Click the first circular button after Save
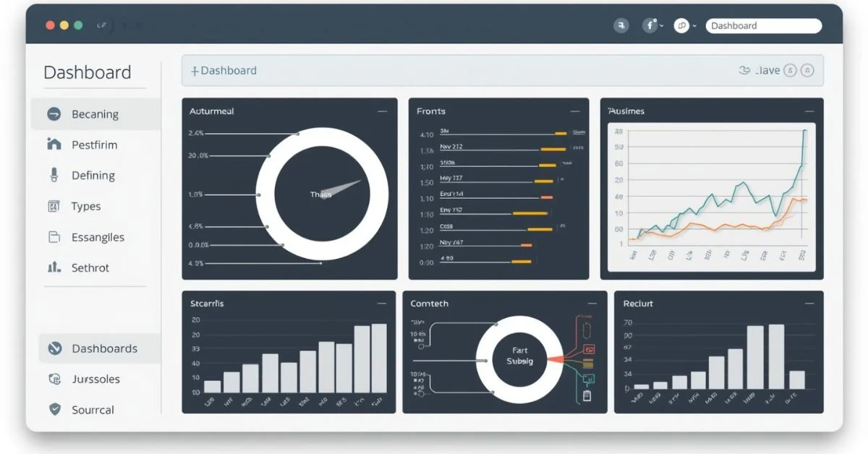This screenshot has width=868, height=454. point(788,69)
